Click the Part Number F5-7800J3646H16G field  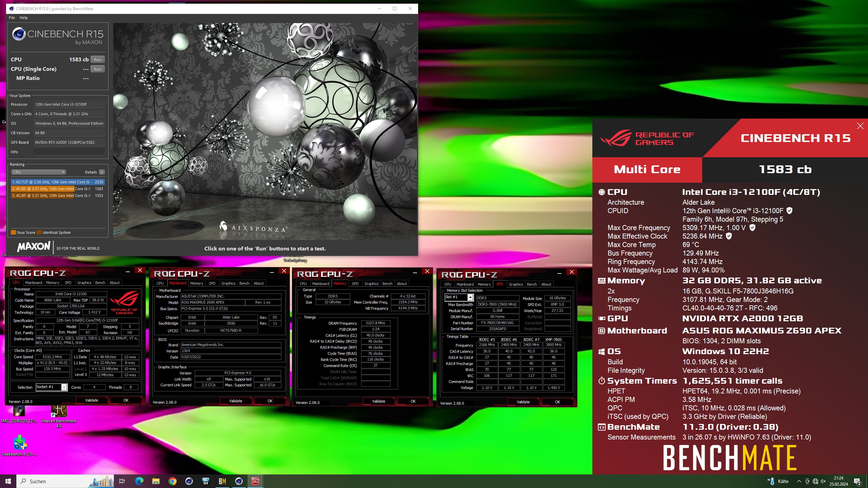[x=497, y=323]
